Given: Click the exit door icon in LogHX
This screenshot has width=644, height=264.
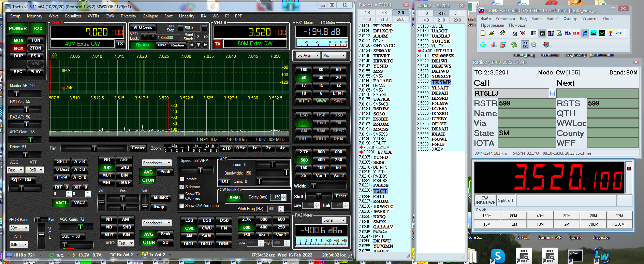Looking at the screenshot, I should (x=546, y=45).
